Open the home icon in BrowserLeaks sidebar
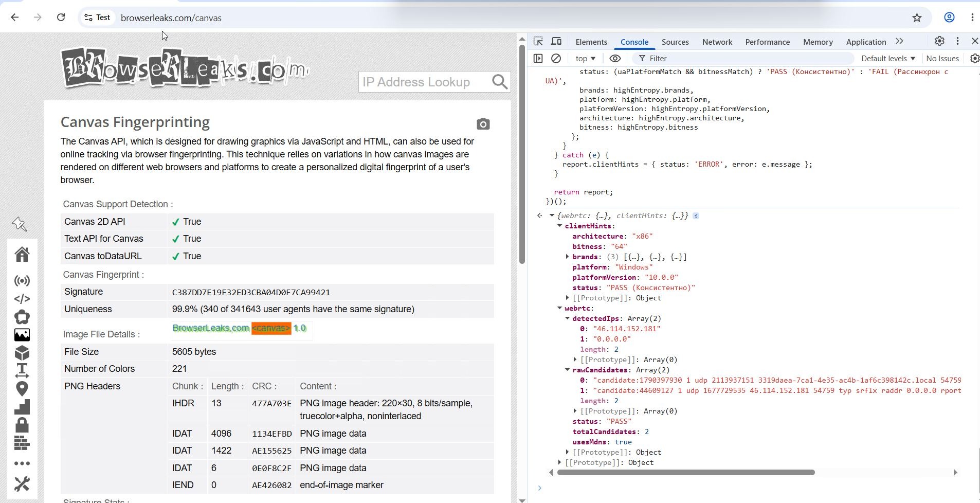Viewport: 980px width, 503px height. pyautogui.click(x=22, y=254)
